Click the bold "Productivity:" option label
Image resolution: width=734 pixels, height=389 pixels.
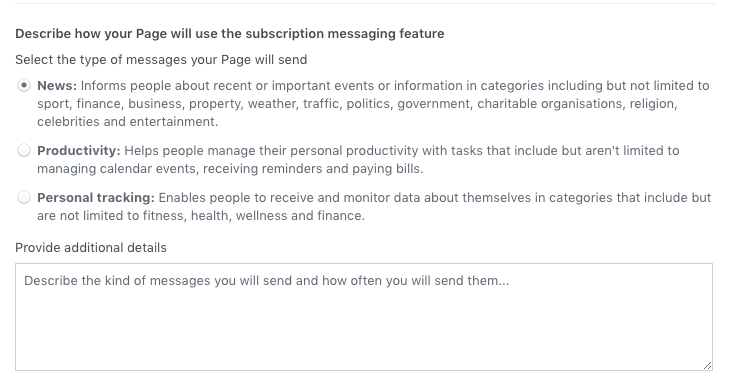pyautogui.click(x=79, y=151)
